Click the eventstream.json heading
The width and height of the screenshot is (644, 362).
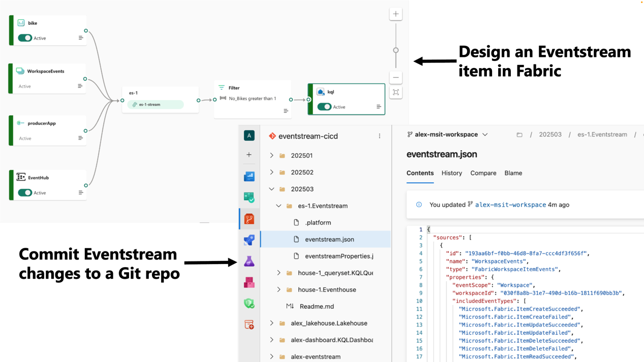tap(442, 154)
